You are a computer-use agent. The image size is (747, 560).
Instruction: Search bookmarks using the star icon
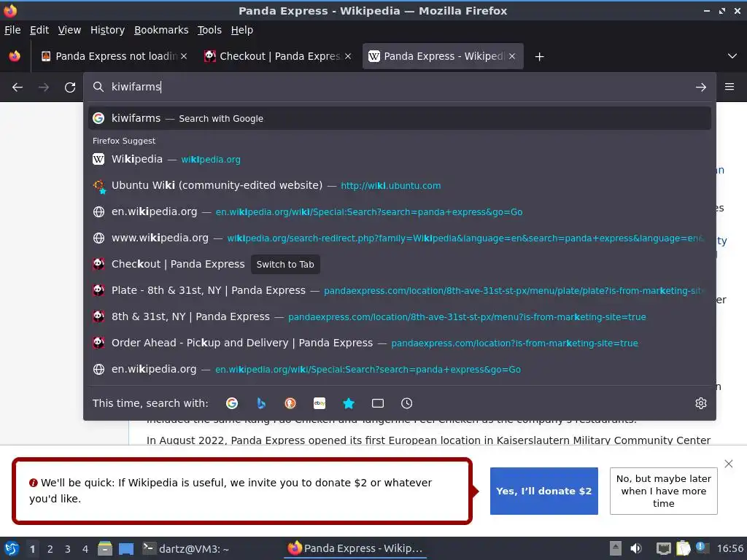click(349, 403)
